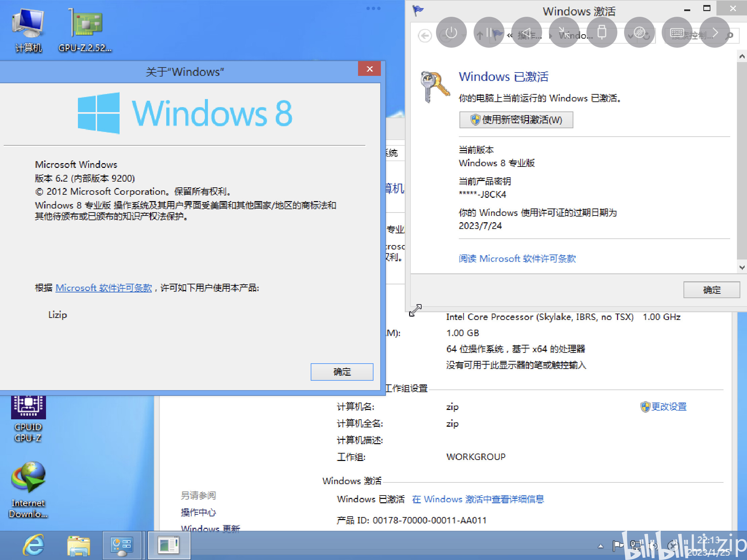Click the keyboard input icon in the viewer toolbar

(677, 33)
